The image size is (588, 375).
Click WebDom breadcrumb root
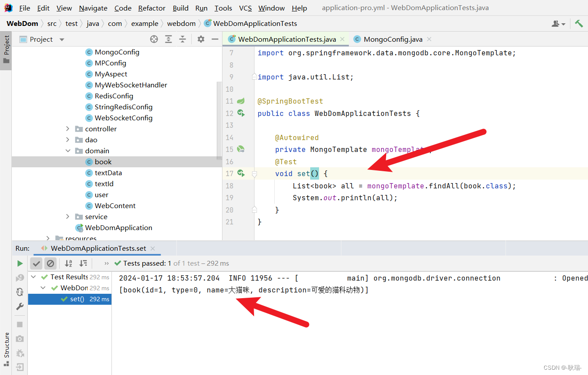pos(22,23)
